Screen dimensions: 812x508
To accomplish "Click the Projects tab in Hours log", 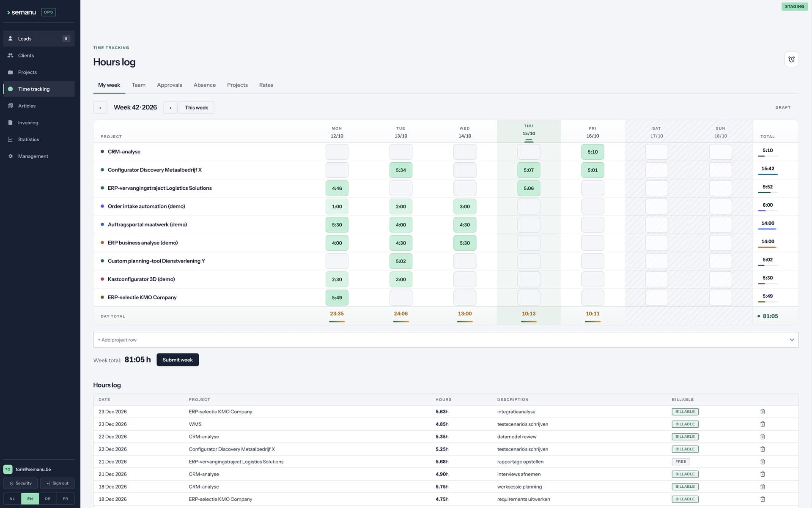I will [237, 85].
